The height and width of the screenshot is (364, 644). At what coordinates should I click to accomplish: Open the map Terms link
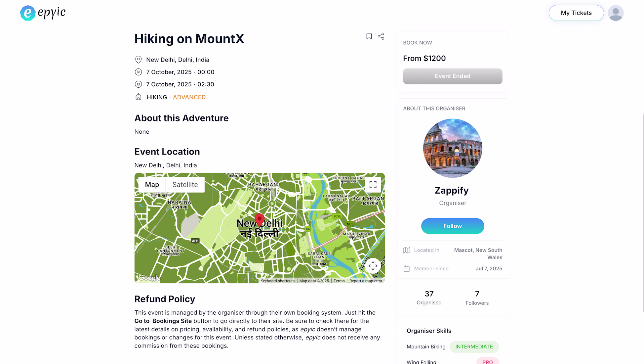coord(339,281)
